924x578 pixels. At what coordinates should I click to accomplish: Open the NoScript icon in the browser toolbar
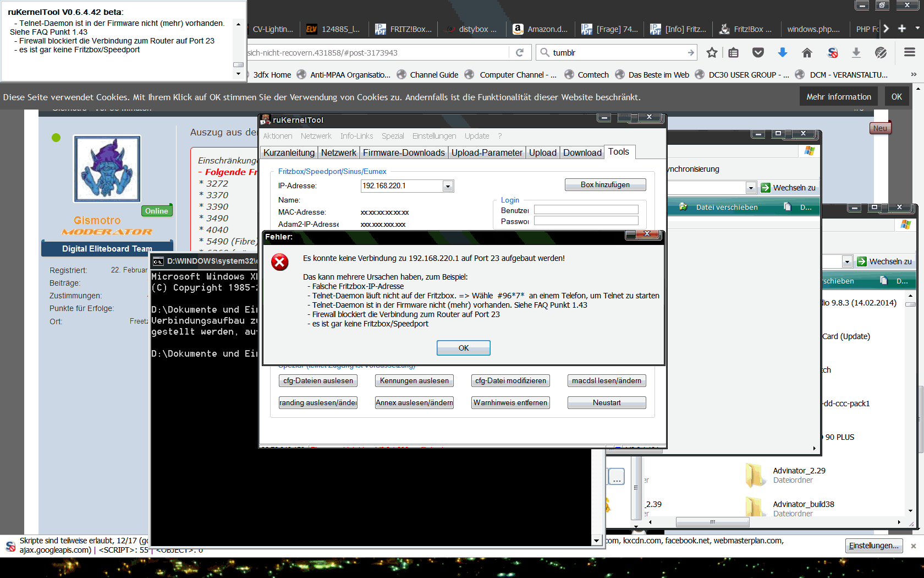tap(832, 53)
